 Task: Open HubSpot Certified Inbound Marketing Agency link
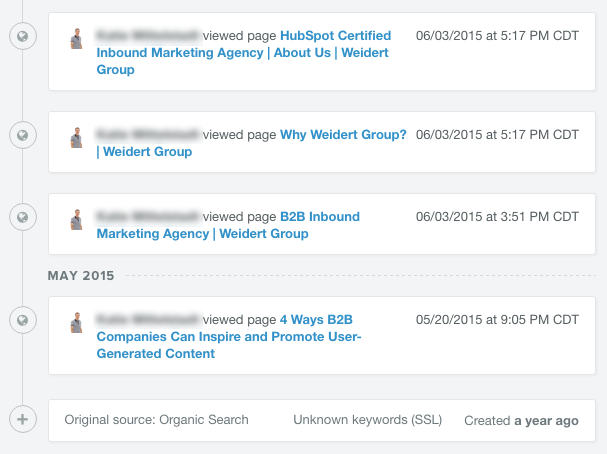[x=243, y=53]
